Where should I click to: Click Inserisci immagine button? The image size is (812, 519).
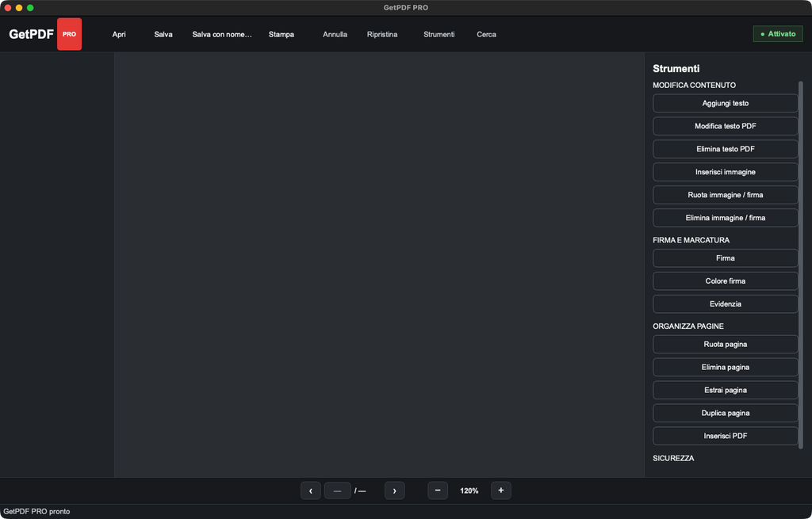click(725, 172)
